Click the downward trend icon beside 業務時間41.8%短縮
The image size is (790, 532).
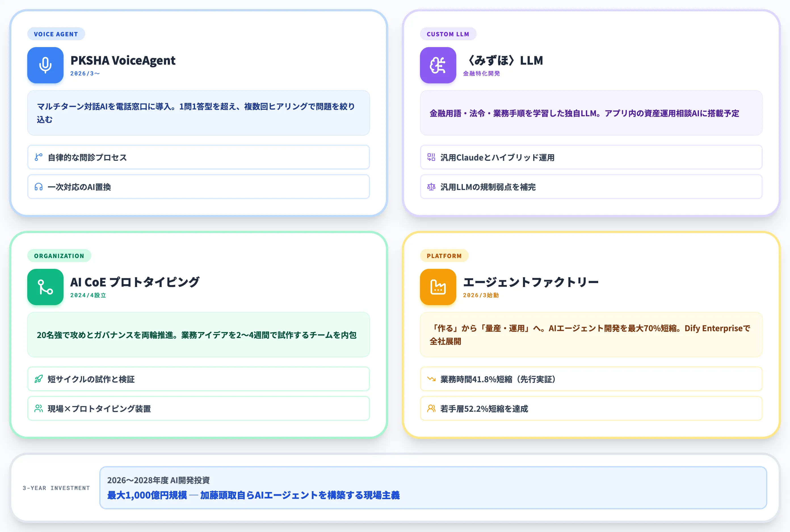[x=431, y=379]
